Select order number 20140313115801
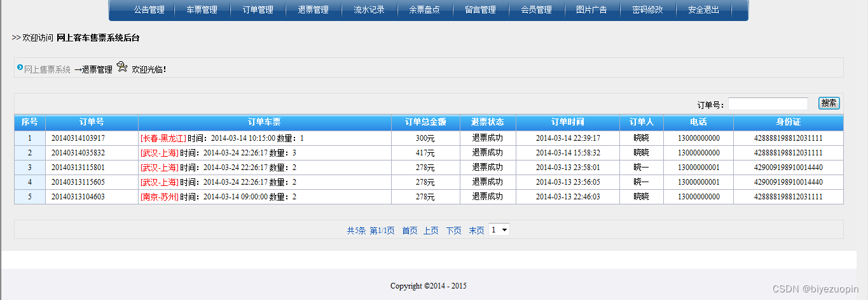The width and height of the screenshot is (868, 300). click(x=78, y=168)
